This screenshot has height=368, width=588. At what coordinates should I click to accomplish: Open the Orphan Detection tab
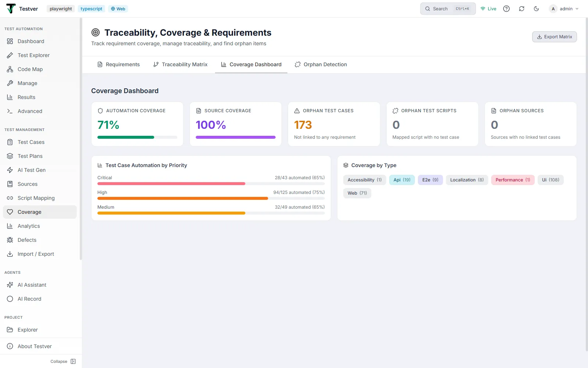tap(321, 64)
